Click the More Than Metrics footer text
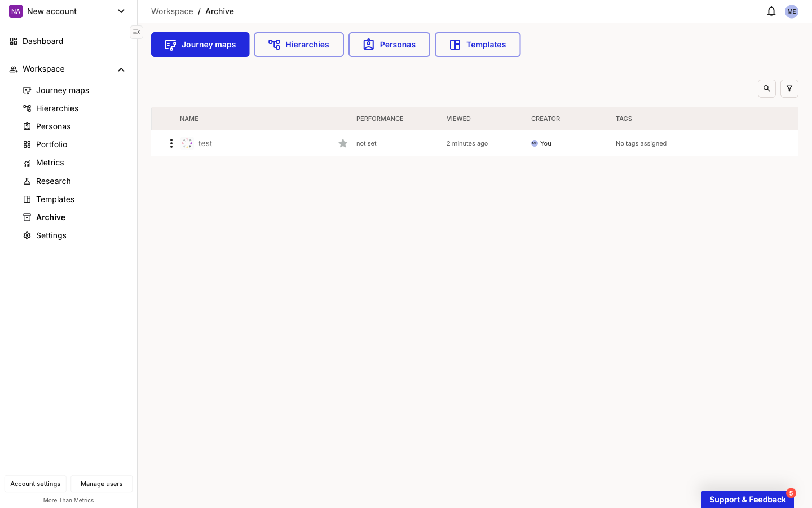This screenshot has width=812, height=508. point(69,500)
